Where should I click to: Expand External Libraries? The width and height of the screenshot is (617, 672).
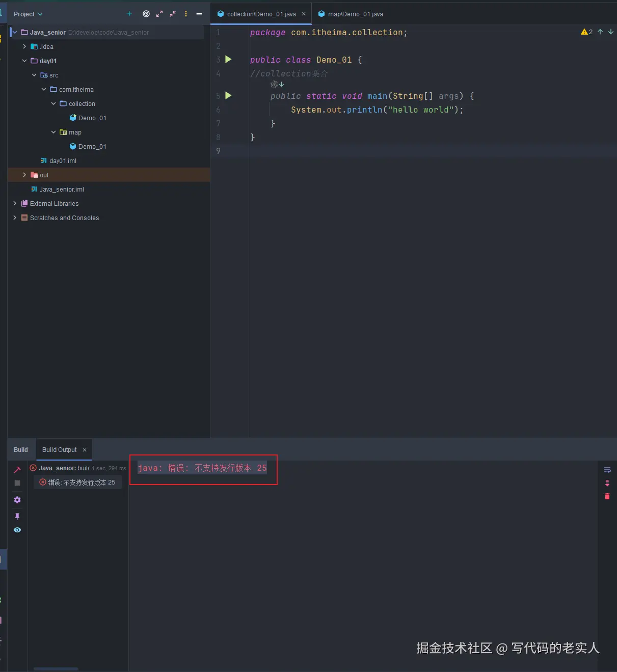15,203
